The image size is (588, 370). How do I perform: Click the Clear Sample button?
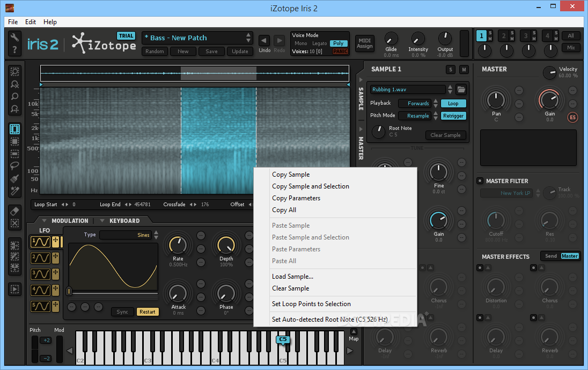click(x=445, y=135)
